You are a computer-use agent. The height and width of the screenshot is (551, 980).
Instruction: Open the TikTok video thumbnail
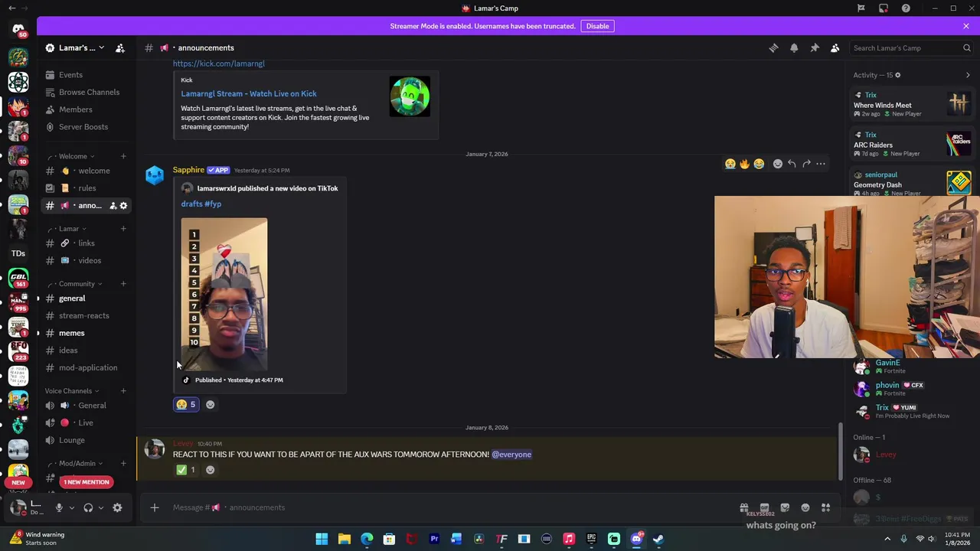(224, 295)
